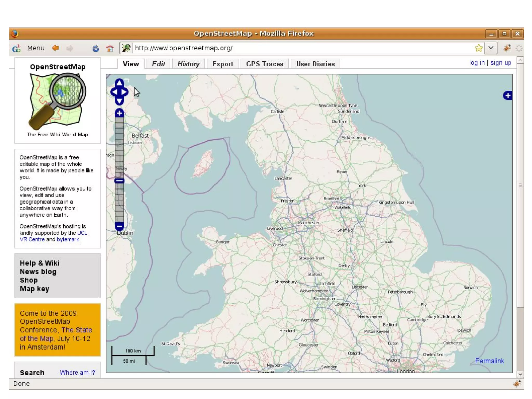Open Help & Wiki

(x=40, y=263)
